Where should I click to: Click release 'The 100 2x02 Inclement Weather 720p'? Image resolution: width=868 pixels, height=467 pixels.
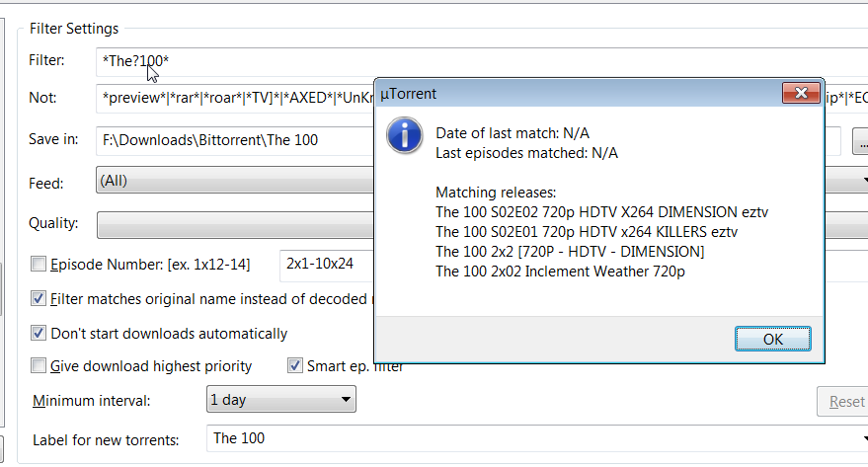pyautogui.click(x=560, y=272)
